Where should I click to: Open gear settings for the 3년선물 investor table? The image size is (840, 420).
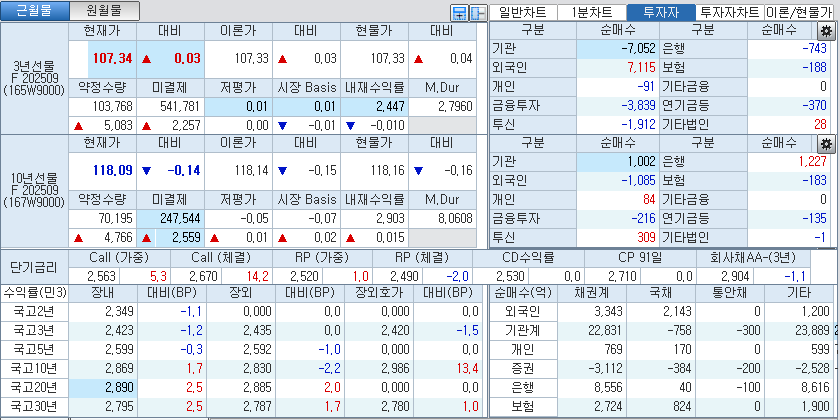click(x=826, y=31)
